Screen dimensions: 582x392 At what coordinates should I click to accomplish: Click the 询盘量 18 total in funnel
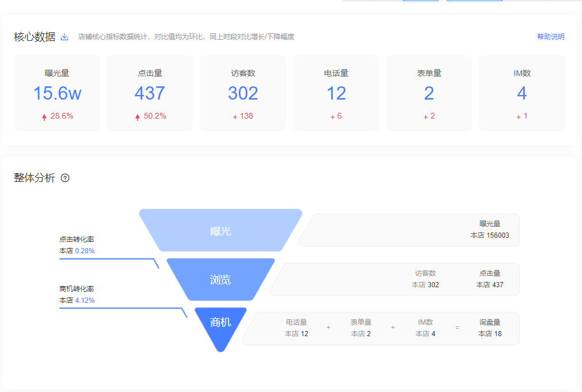(x=490, y=328)
